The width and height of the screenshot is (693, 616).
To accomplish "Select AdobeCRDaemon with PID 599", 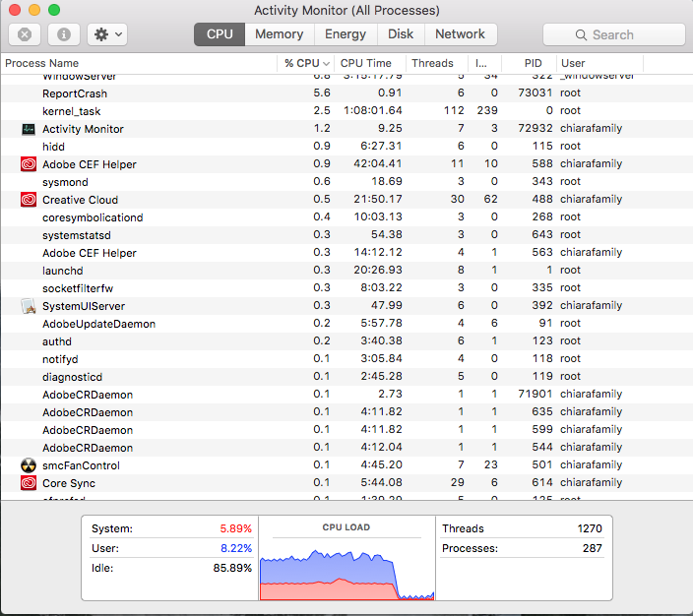I will (x=346, y=429).
